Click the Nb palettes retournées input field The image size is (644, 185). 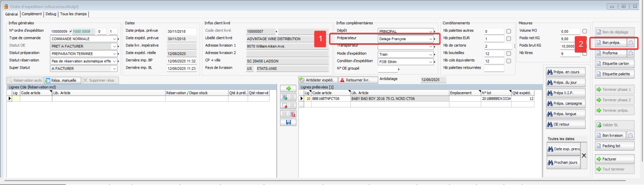click(494, 69)
